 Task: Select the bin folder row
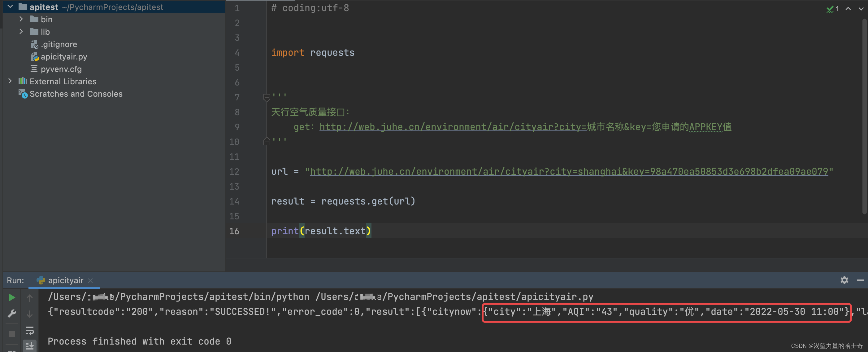coord(114,19)
